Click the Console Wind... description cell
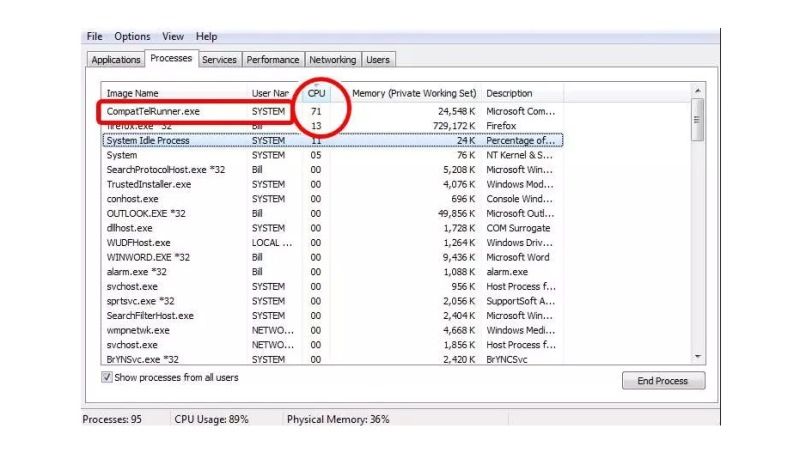 519,199
